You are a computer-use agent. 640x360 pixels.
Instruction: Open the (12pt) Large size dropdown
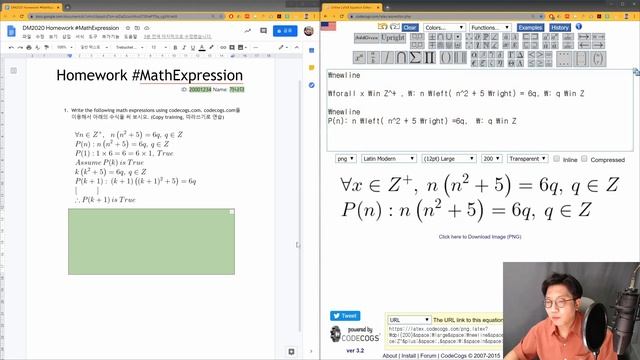click(x=448, y=159)
